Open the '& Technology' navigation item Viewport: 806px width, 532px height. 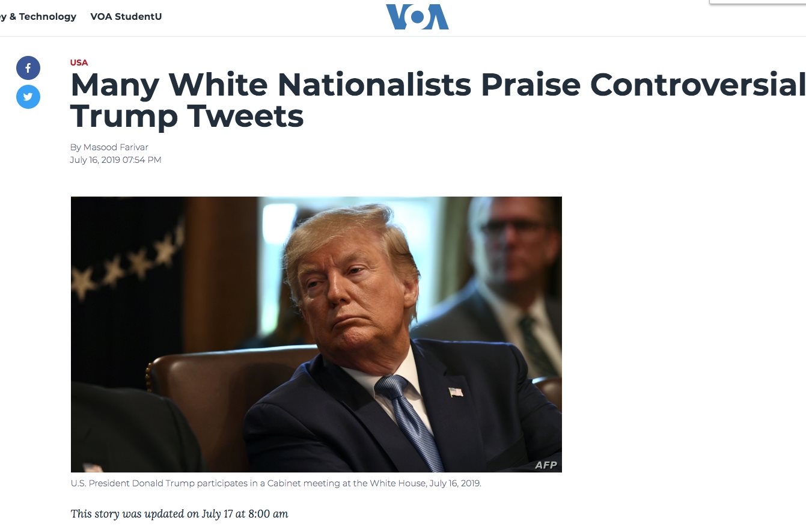click(x=38, y=16)
